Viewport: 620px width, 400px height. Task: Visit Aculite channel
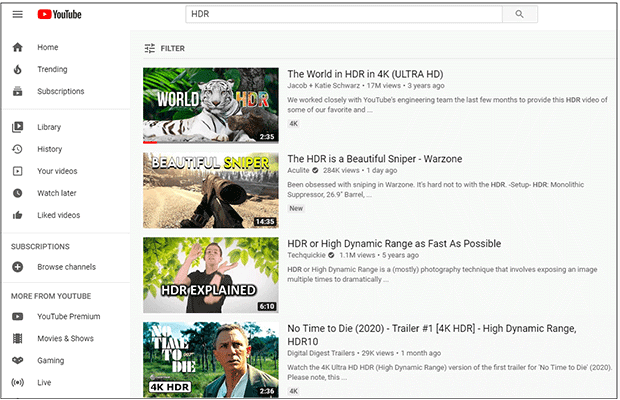(299, 170)
